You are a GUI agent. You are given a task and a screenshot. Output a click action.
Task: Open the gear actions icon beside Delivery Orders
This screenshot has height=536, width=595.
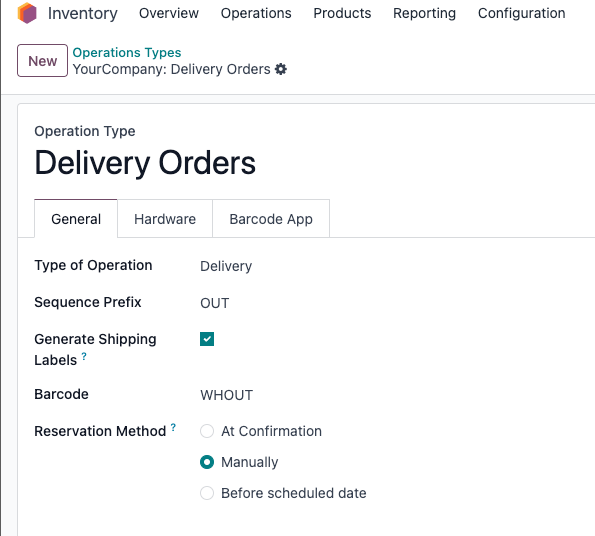click(x=281, y=69)
